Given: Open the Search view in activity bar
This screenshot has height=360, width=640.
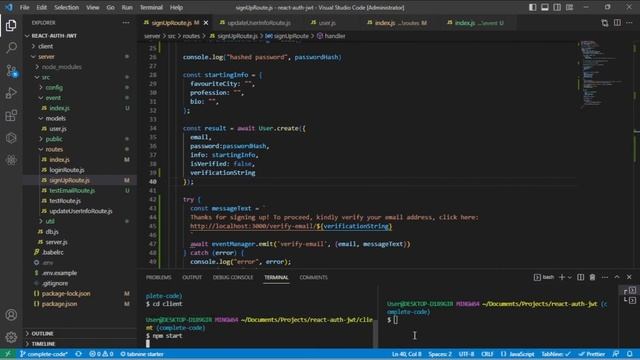Looking at the screenshot, I should click(x=11, y=48).
